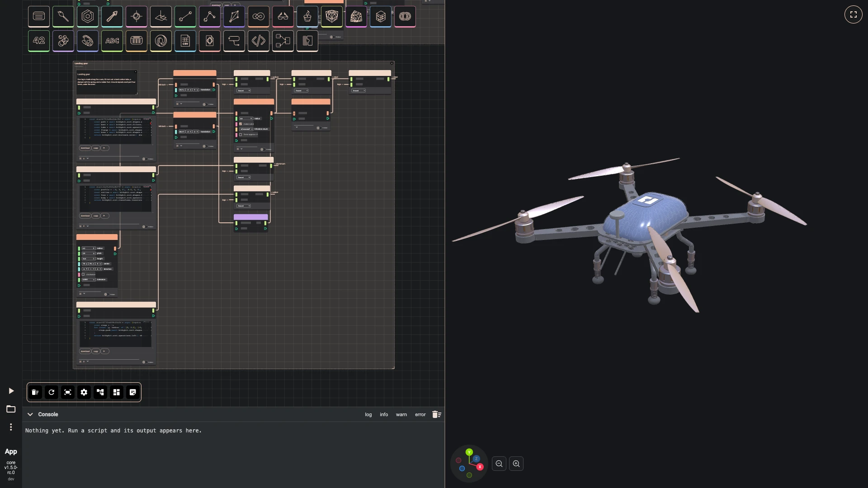The width and height of the screenshot is (868, 488).
Task: Open the crosshair point category icon
Action: tap(137, 16)
